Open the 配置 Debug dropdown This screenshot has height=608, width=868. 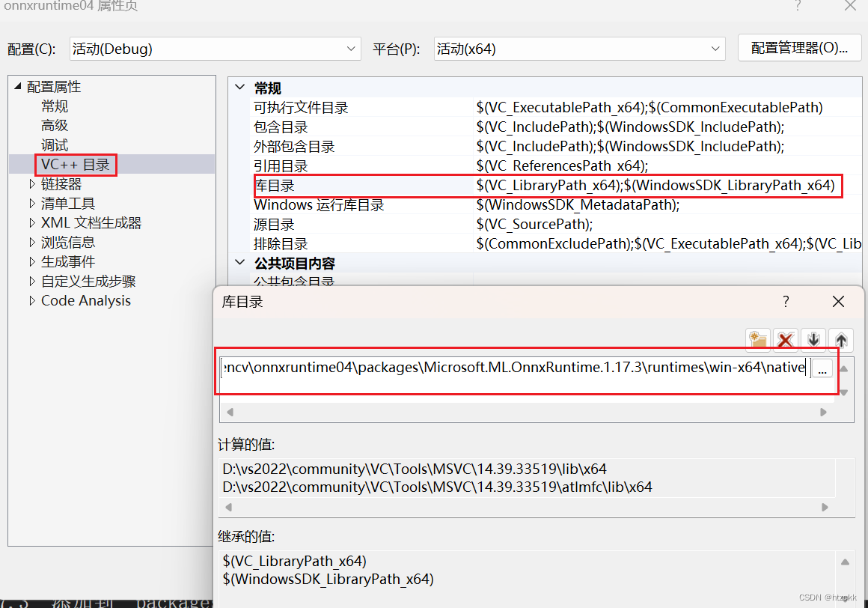tap(216, 49)
